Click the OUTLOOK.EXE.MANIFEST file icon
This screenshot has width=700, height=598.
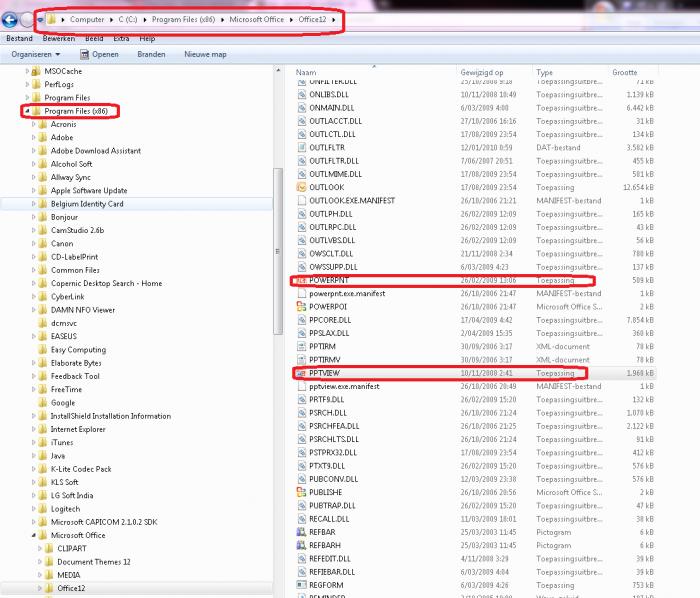302,201
